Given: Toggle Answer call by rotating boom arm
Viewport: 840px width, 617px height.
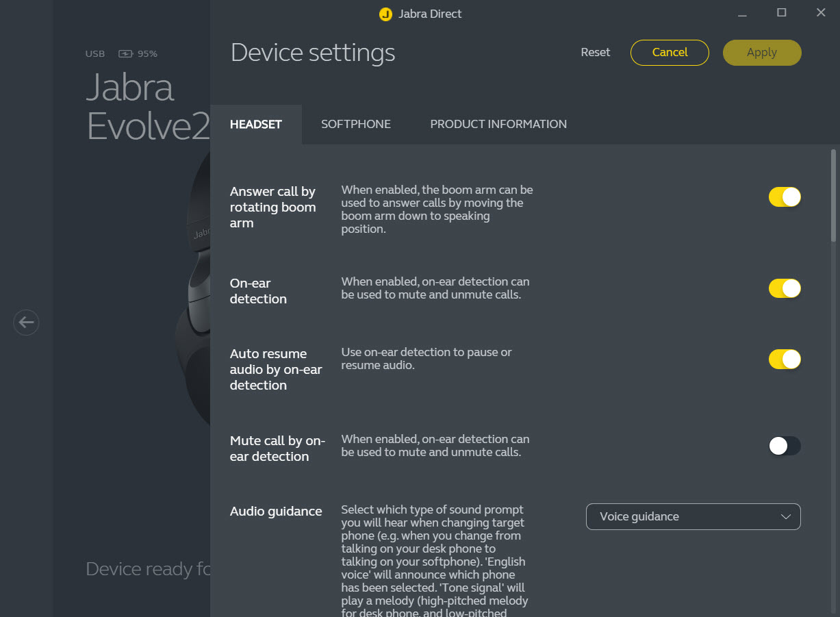Looking at the screenshot, I should tap(785, 197).
